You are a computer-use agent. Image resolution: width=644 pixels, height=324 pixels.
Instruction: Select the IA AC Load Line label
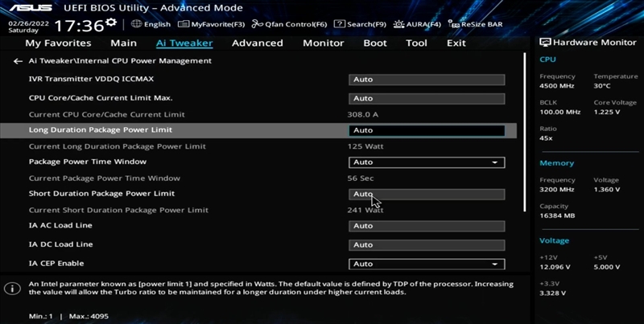[60, 225]
